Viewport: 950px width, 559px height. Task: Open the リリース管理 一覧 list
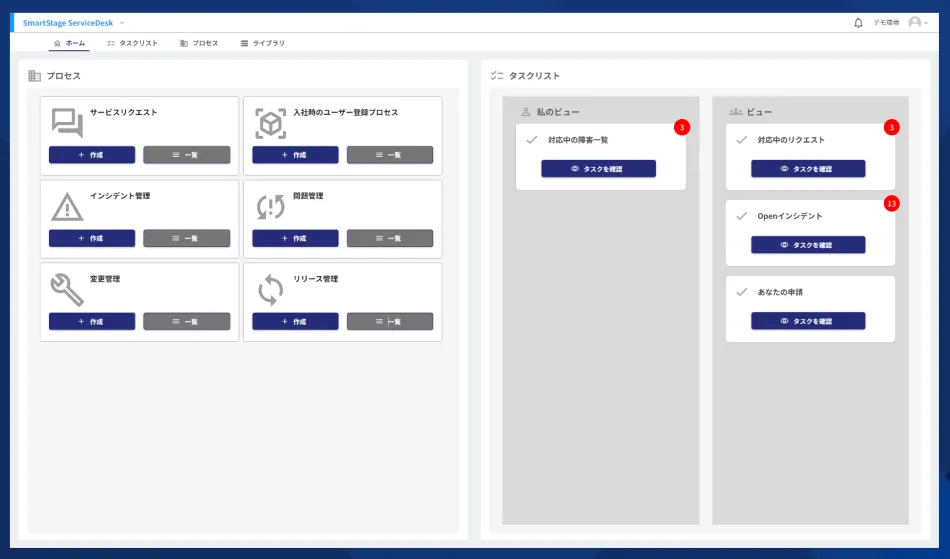[390, 322]
